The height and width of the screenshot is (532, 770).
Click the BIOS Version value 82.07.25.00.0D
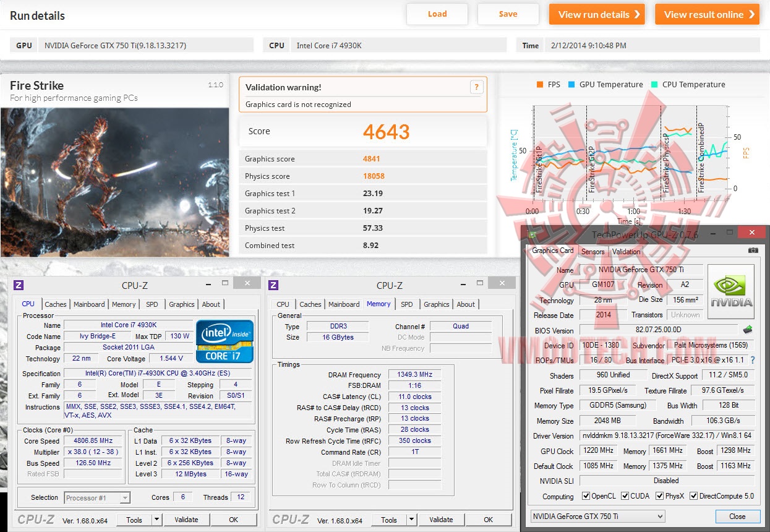(x=659, y=330)
